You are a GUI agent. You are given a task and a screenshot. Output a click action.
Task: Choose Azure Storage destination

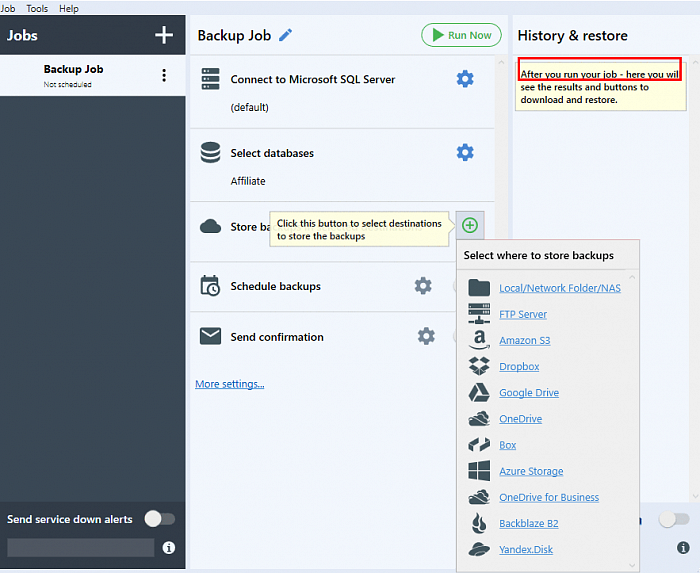531,471
